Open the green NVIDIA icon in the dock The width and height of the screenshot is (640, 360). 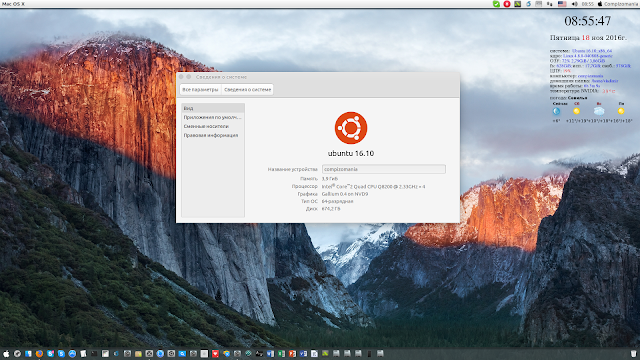pyautogui.click(x=325, y=353)
